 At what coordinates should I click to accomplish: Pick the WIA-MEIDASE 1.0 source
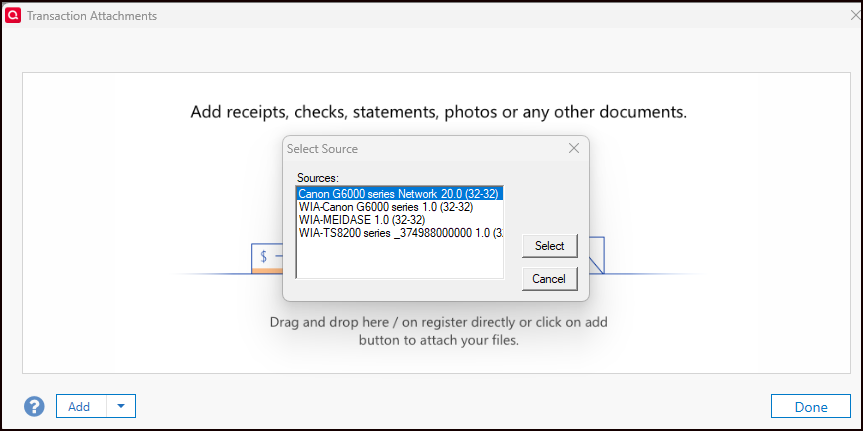[x=400, y=220]
